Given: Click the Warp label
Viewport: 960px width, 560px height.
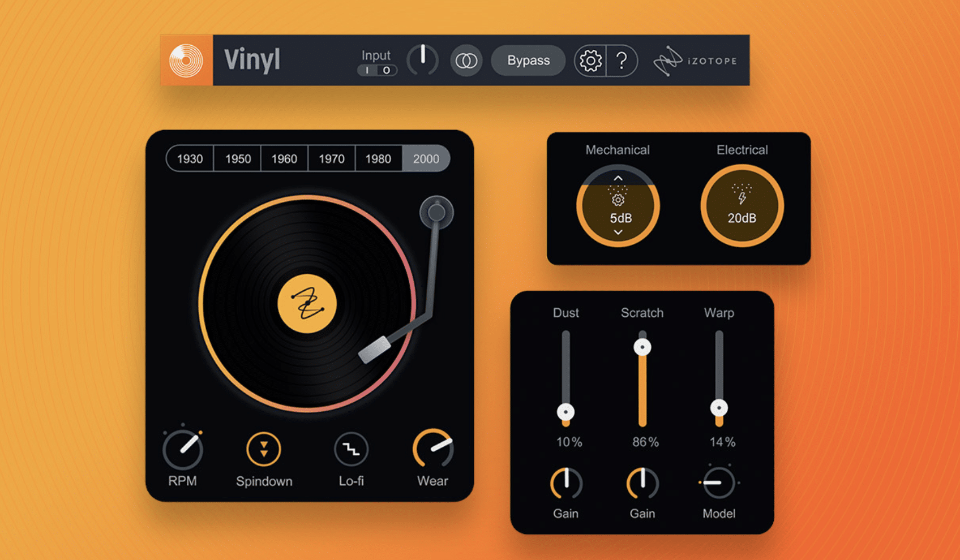Looking at the screenshot, I should tap(719, 313).
